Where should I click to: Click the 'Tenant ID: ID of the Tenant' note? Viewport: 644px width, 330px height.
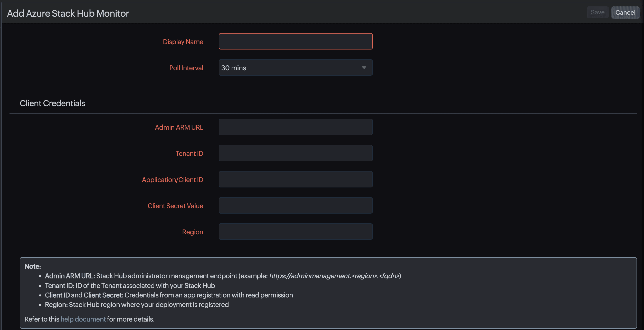tap(130, 286)
